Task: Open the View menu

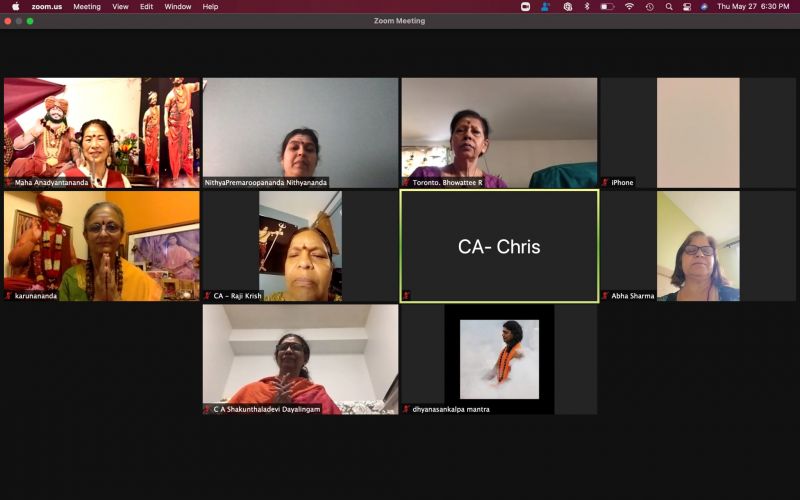Action: pyautogui.click(x=120, y=6)
